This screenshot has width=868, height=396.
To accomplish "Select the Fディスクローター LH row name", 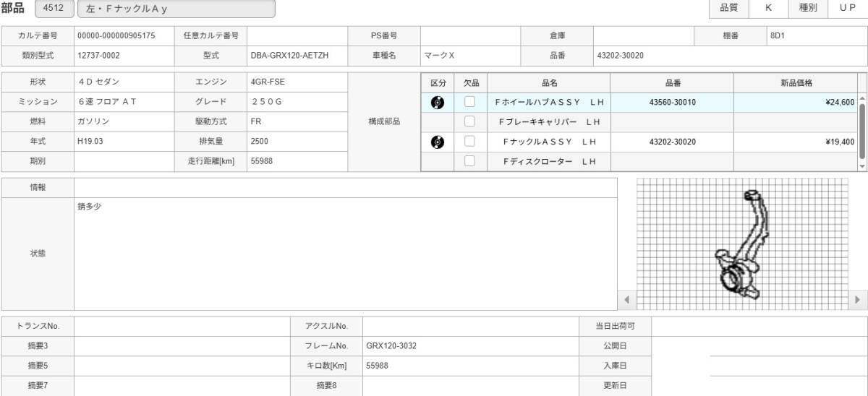I will tap(549, 161).
